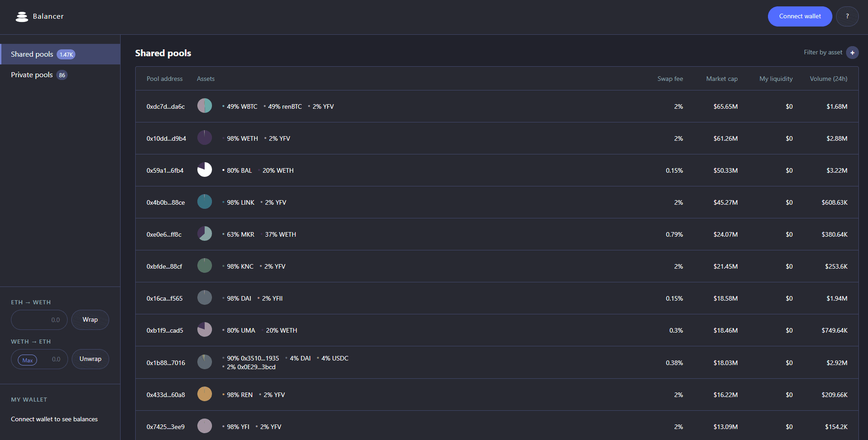868x440 pixels.
Task: Click the orange 98% REN pool pie icon
Action: point(204,394)
